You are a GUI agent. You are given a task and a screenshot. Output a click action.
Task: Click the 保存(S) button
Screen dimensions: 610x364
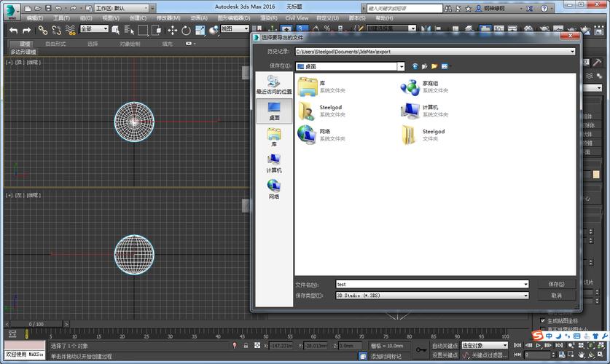pos(556,284)
